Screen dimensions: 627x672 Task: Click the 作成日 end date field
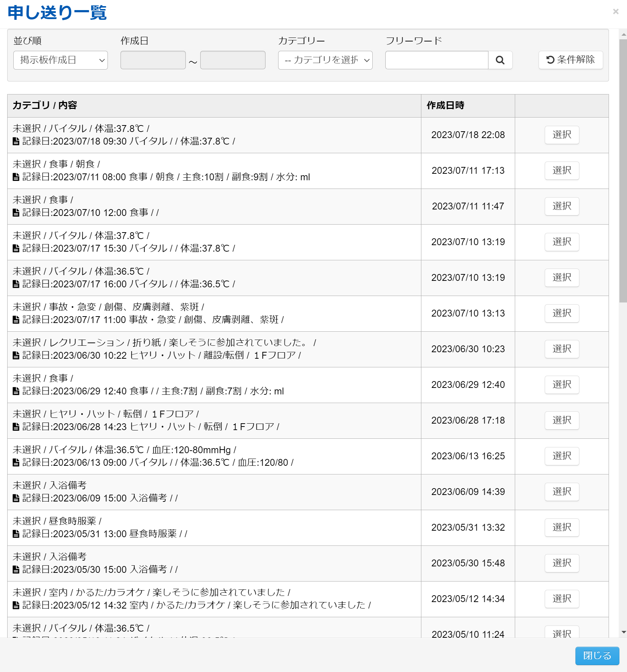pos(233,60)
